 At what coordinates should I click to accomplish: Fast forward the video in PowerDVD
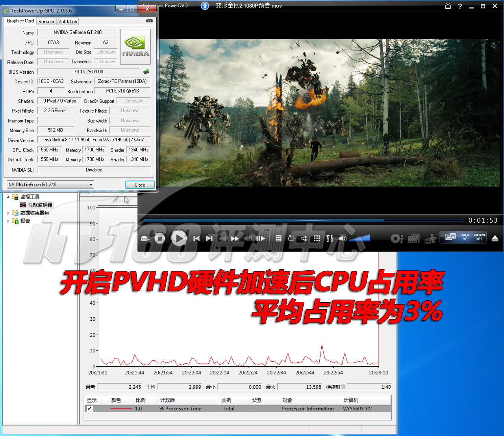click(235, 238)
